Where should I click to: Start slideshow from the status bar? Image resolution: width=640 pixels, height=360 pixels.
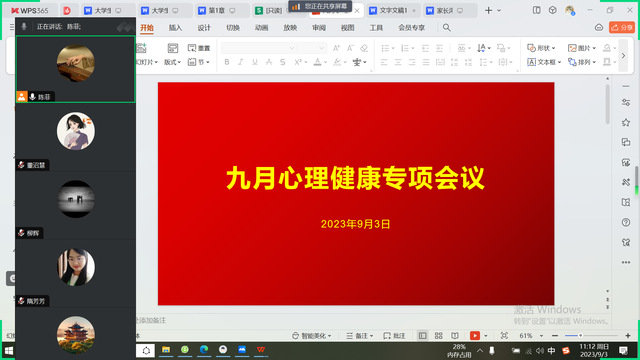coord(475,336)
